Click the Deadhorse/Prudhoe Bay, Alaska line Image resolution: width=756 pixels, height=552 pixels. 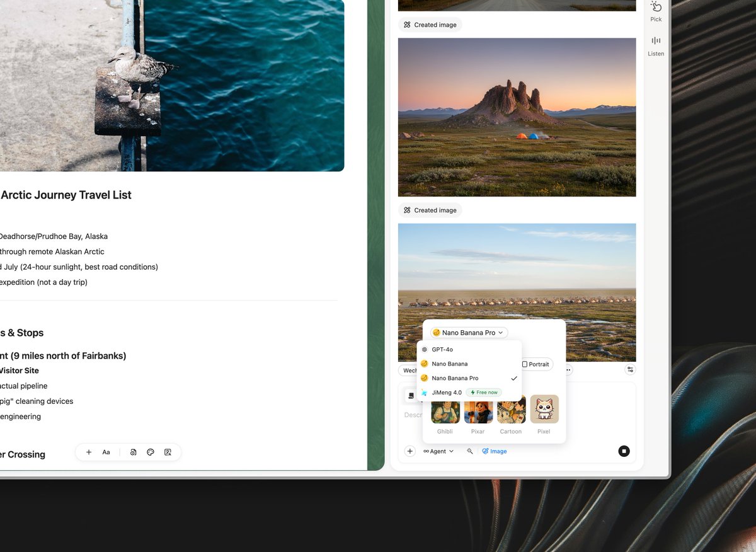[x=54, y=236]
